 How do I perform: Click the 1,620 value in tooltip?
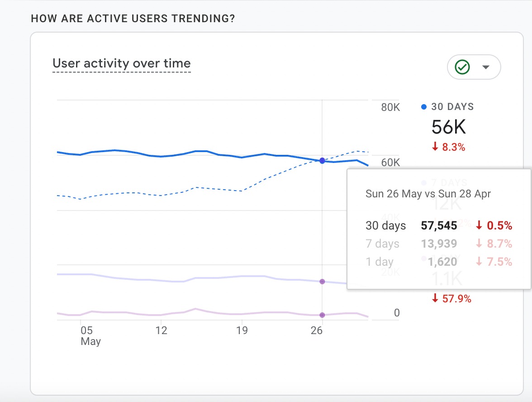tap(442, 262)
